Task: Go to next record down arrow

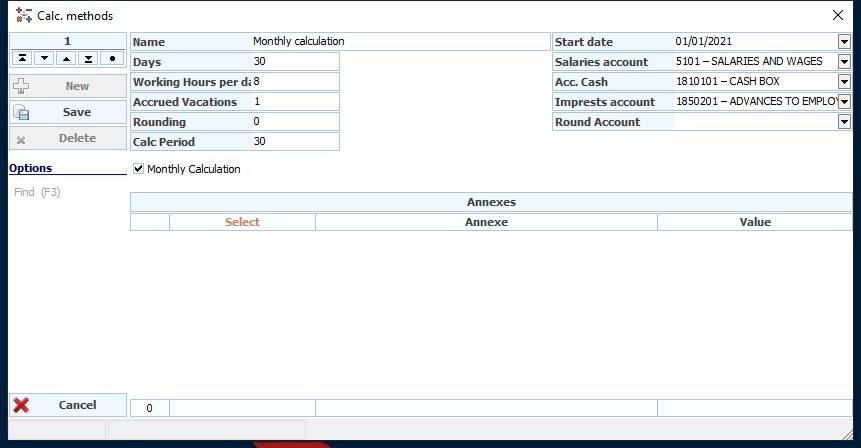Action: 44,58
